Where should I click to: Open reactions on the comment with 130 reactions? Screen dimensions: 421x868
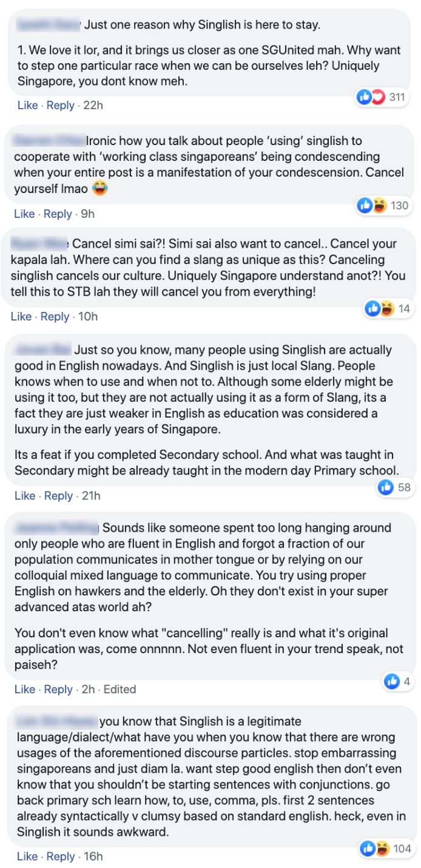coord(372,206)
